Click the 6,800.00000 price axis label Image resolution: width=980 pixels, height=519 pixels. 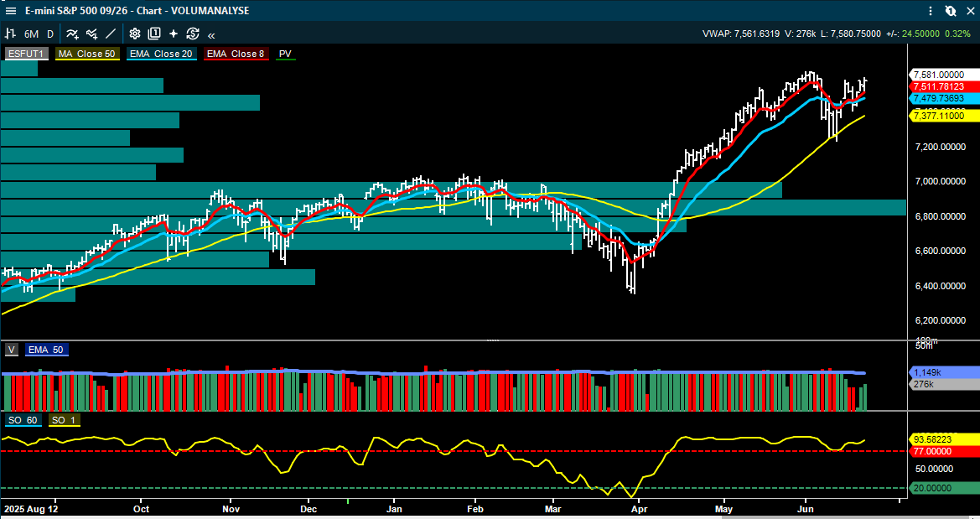[940, 216]
